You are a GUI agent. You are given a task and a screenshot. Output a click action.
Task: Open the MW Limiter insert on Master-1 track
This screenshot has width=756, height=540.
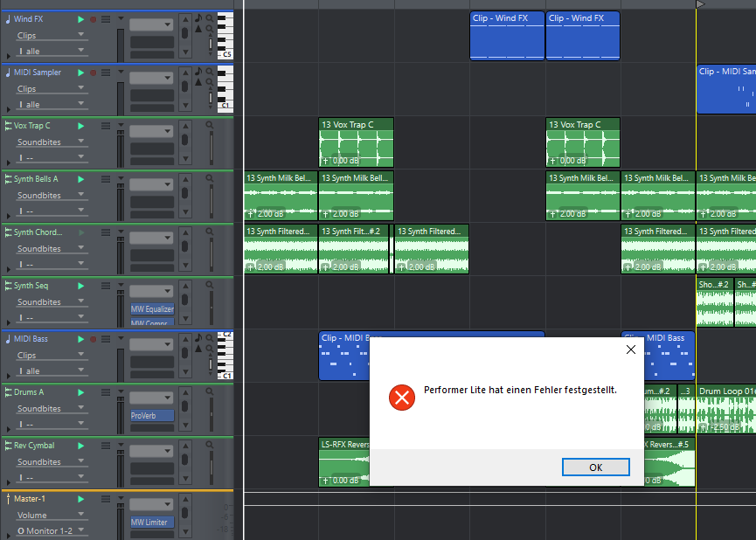click(x=152, y=523)
